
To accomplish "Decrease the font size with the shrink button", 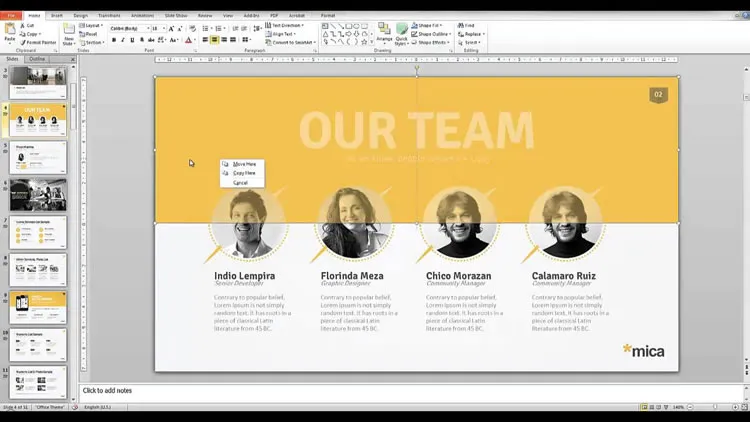I will tap(180, 29).
